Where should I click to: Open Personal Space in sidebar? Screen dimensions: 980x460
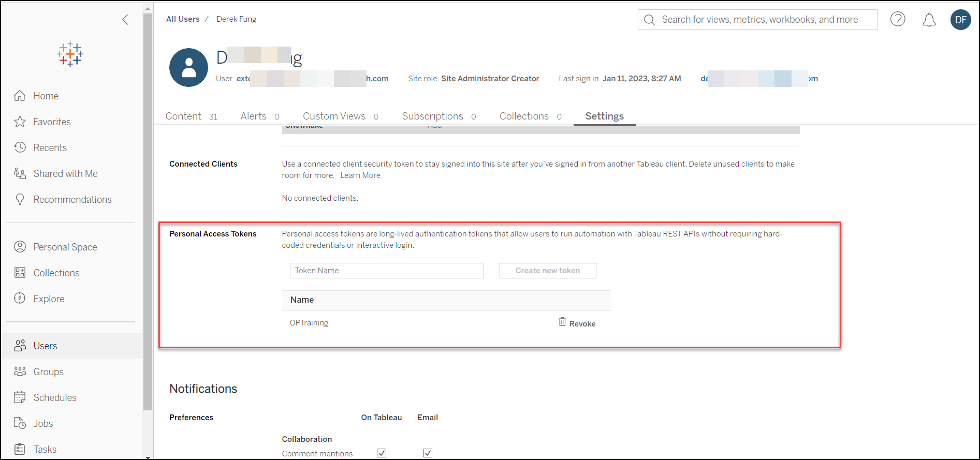[x=65, y=247]
